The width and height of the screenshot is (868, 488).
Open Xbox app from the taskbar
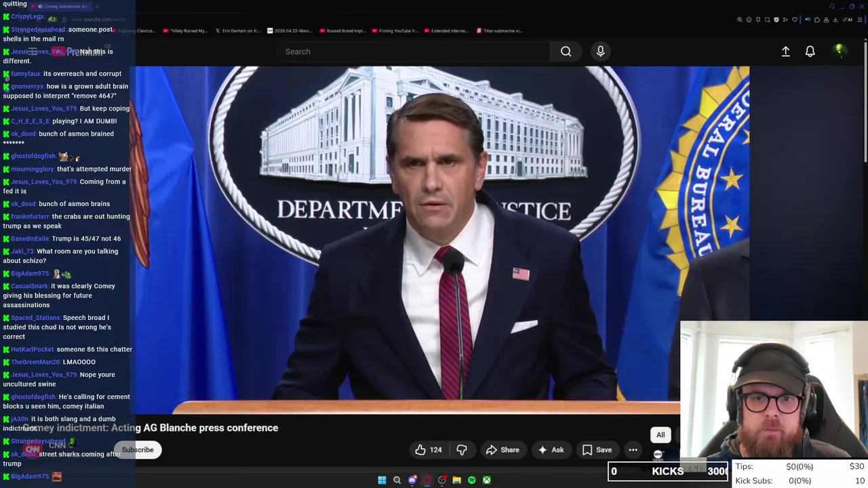486,480
